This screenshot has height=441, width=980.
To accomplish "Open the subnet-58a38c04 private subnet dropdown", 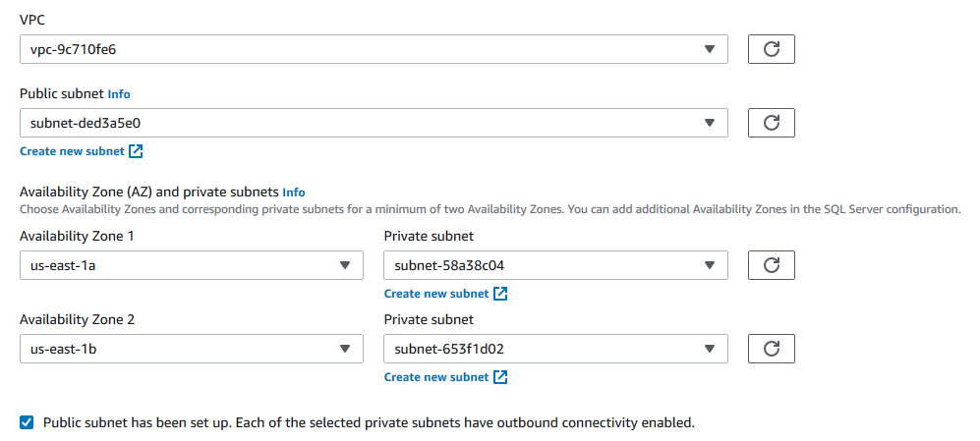I will [554, 265].
